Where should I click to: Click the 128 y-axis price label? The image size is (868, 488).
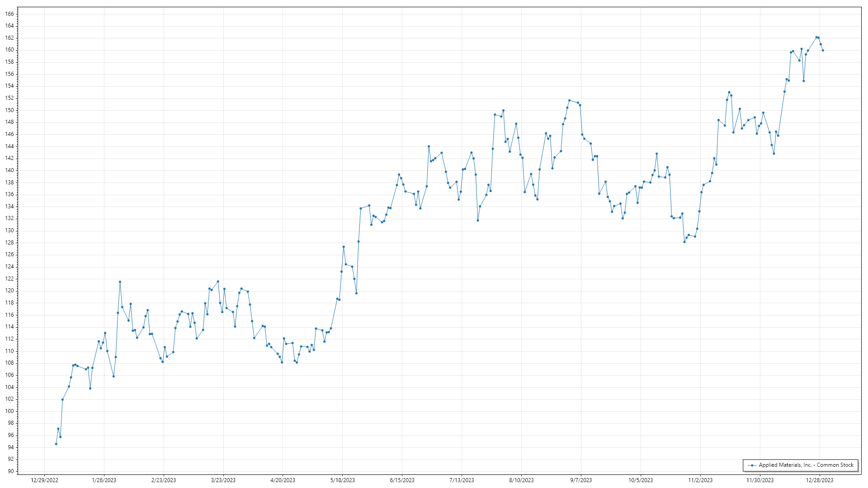coord(9,243)
